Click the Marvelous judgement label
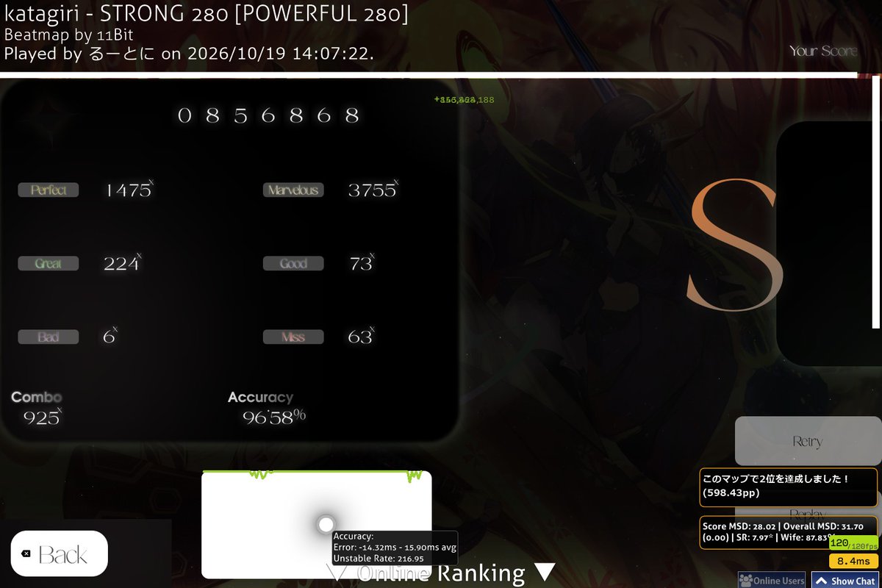The image size is (882, 588). (x=293, y=190)
